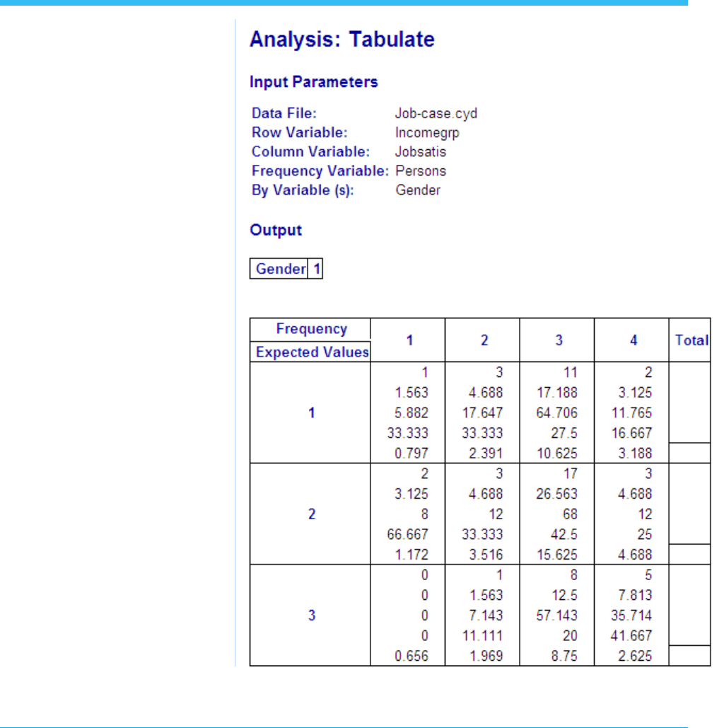Click the "Expected Values" header cell
The width and height of the screenshot is (724, 728).
click(x=311, y=352)
